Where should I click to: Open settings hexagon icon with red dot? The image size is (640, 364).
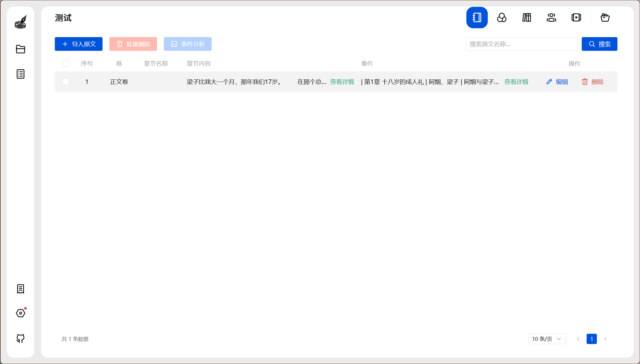(x=21, y=313)
